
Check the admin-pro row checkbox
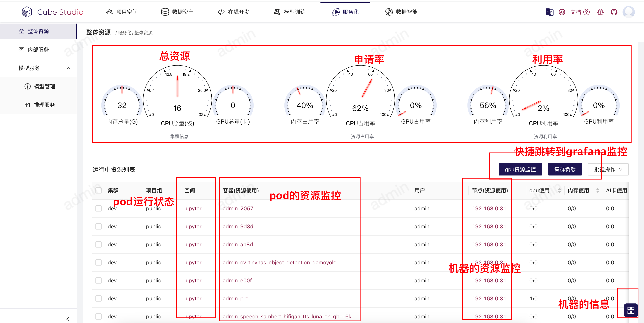99,298
